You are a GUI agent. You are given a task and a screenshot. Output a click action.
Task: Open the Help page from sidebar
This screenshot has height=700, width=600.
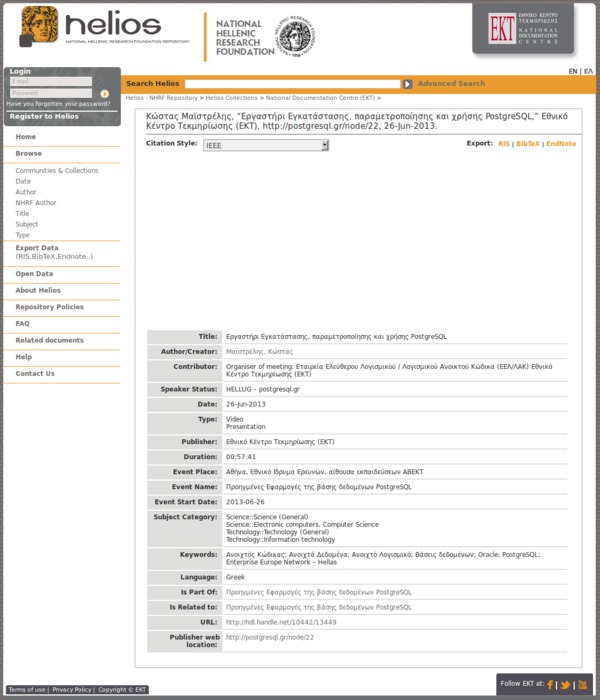click(24, 357)
